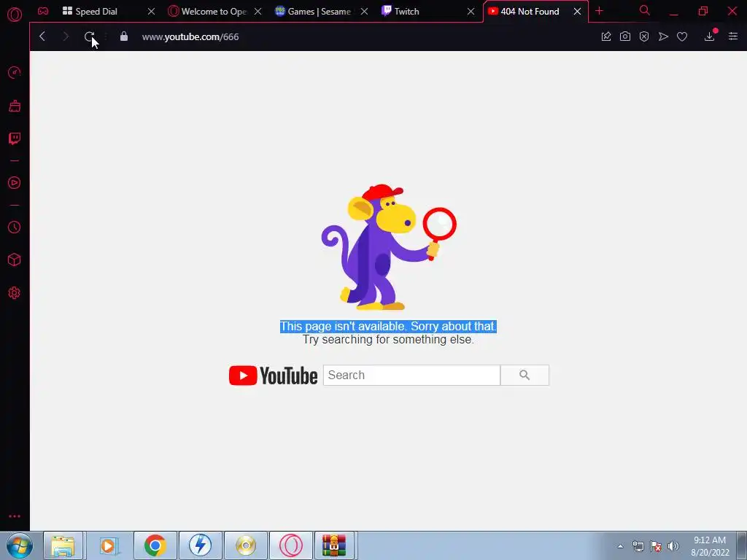The image size is (747, 560).
Task: Open sidebar setup three dots
Action: tap(15, 516)
